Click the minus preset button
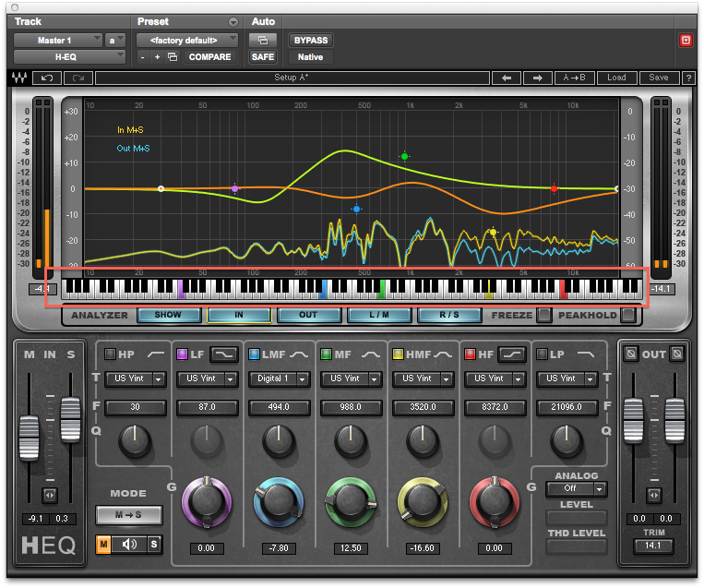This screenshot has height=588, width=704. [x=142, y=57]
